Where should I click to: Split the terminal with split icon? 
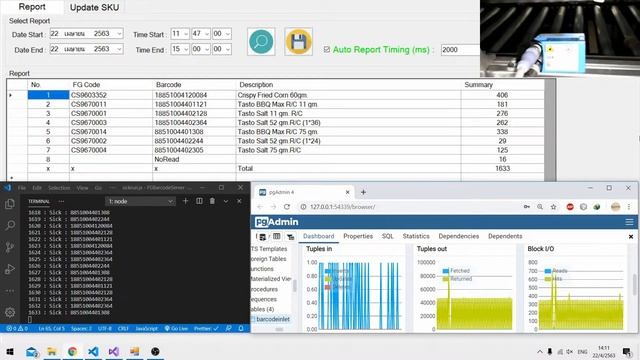tap(199, 201)
